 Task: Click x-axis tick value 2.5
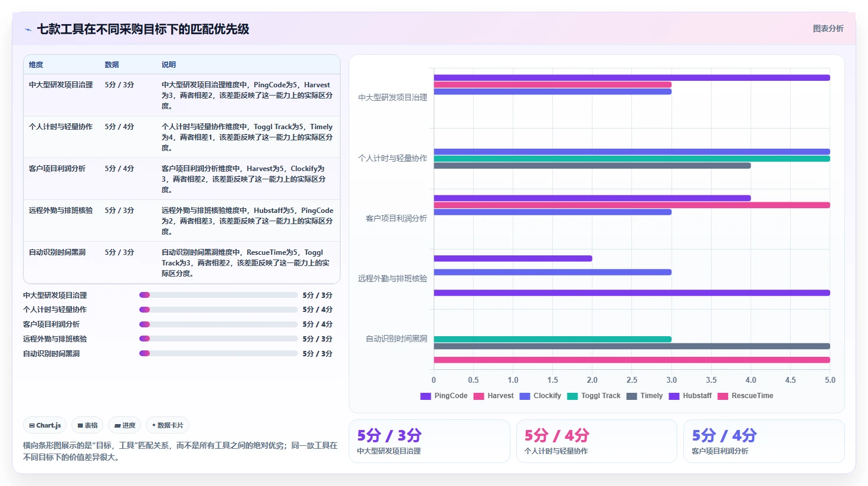coord(632,380)
